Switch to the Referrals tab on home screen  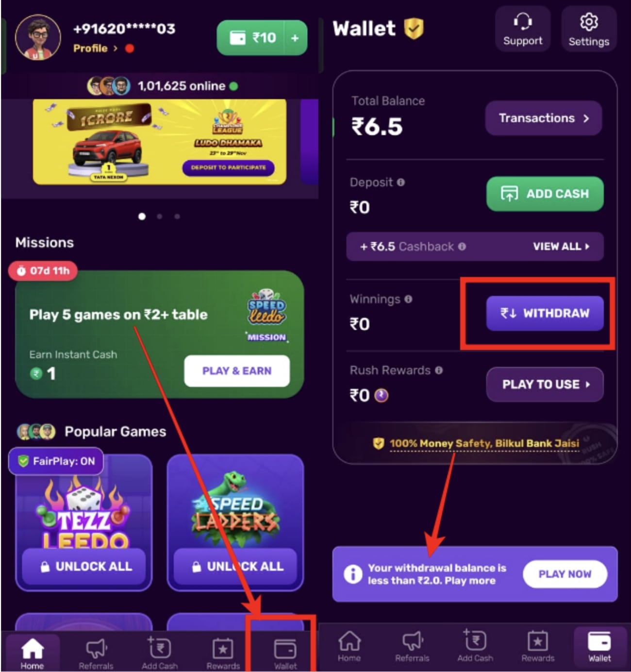click(x=96, y=653)
